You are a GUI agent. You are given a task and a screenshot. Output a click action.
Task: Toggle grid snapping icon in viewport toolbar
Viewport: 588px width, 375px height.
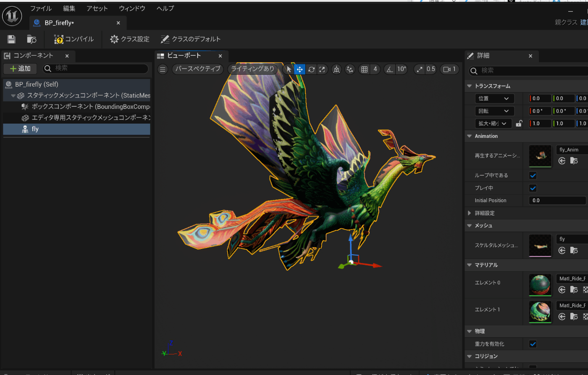coord(365,69)
